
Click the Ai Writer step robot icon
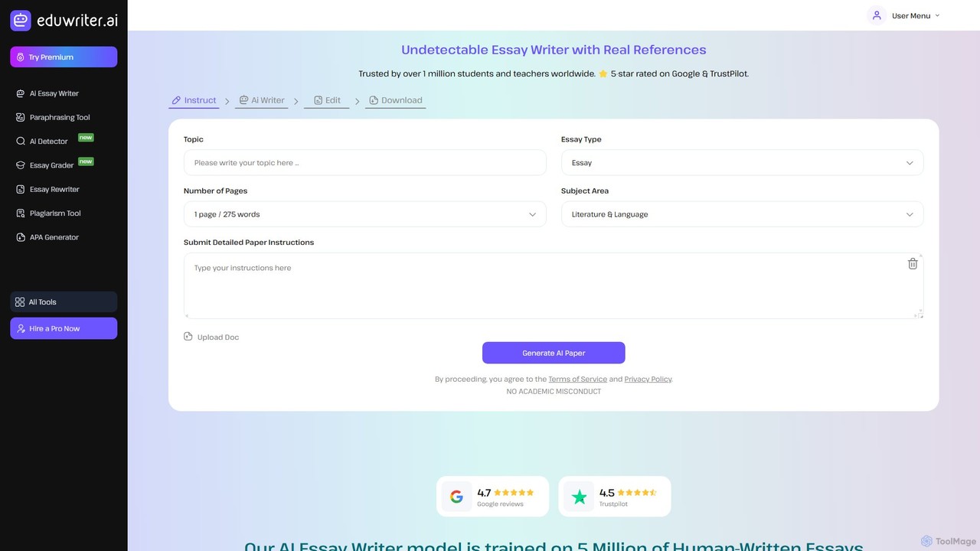pyautogui.click(x=243, y=100)
